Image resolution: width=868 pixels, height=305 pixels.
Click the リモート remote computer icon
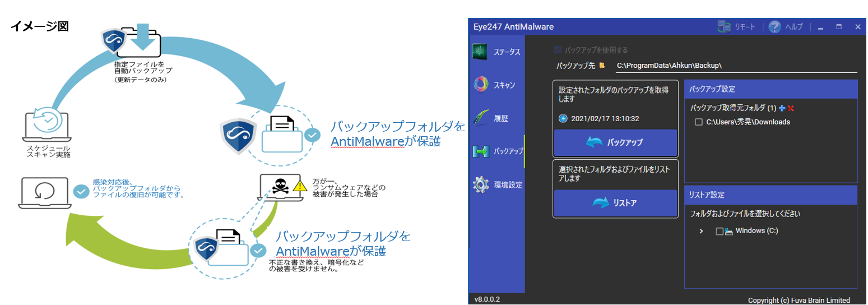[725, 26]
